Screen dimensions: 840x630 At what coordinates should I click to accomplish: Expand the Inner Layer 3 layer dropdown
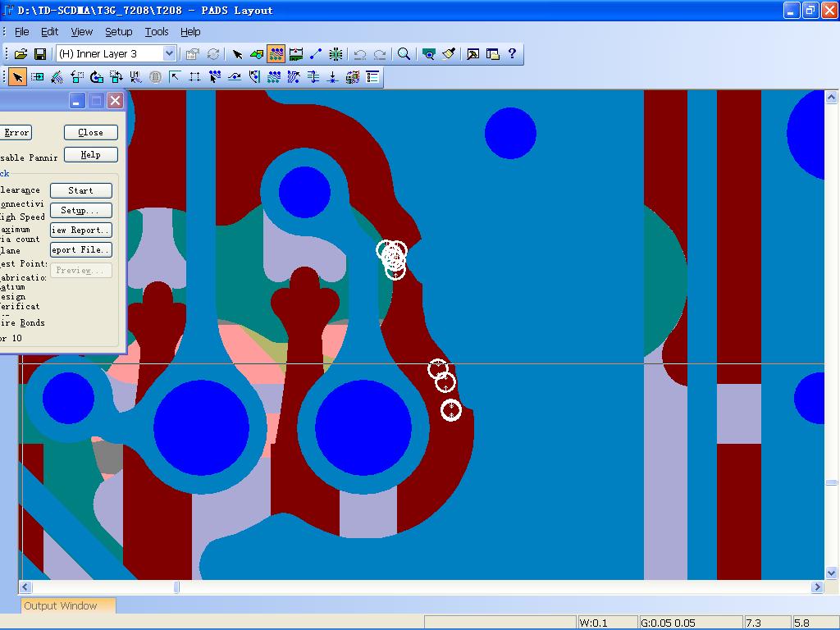click(169, 54)
